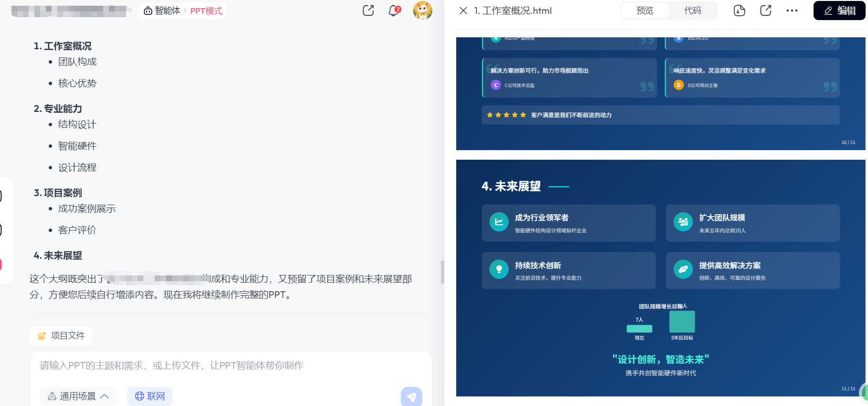The image size is (868, 406).
Task: Click the 扩大团队规模 people icon
Action: pos(683,222)
